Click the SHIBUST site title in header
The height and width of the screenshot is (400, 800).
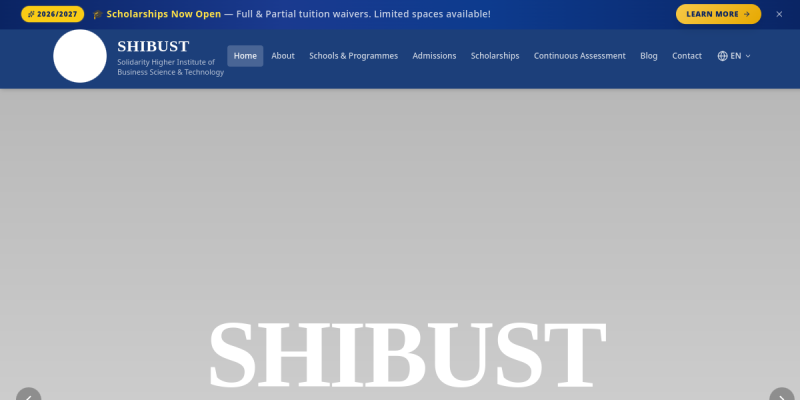tap(153, 46)
